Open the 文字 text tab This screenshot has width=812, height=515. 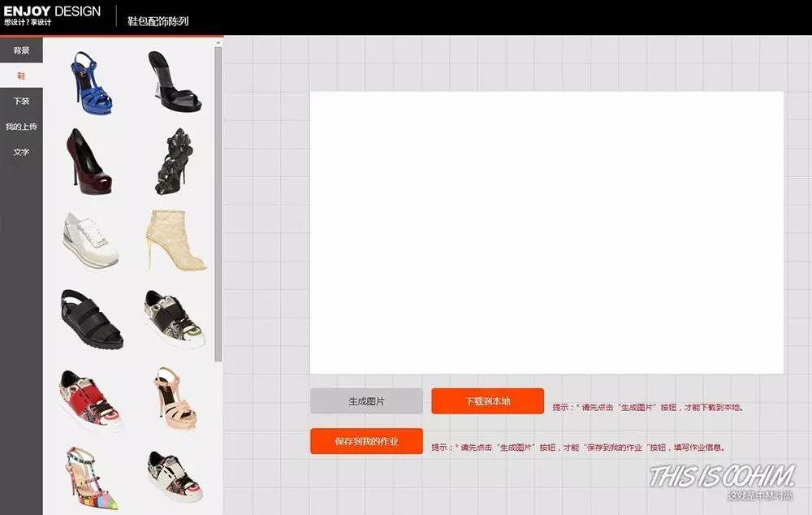[x=21, y=152]
